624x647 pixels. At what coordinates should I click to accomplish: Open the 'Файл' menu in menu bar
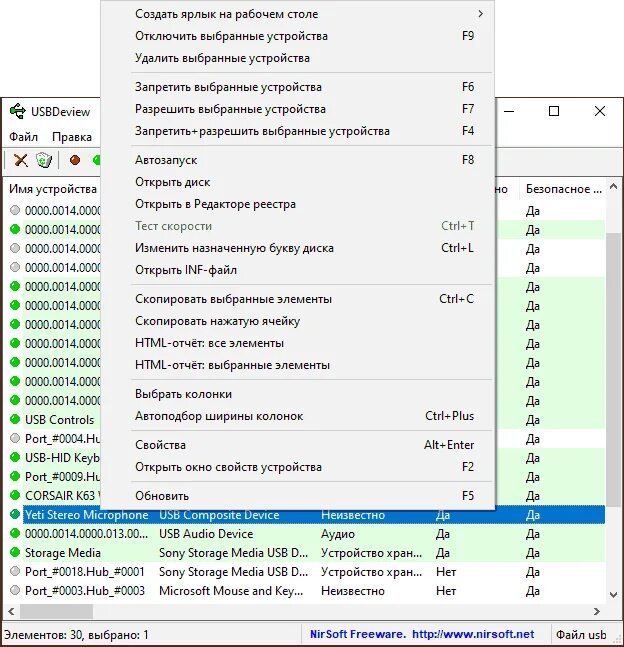tap(24, 137)
